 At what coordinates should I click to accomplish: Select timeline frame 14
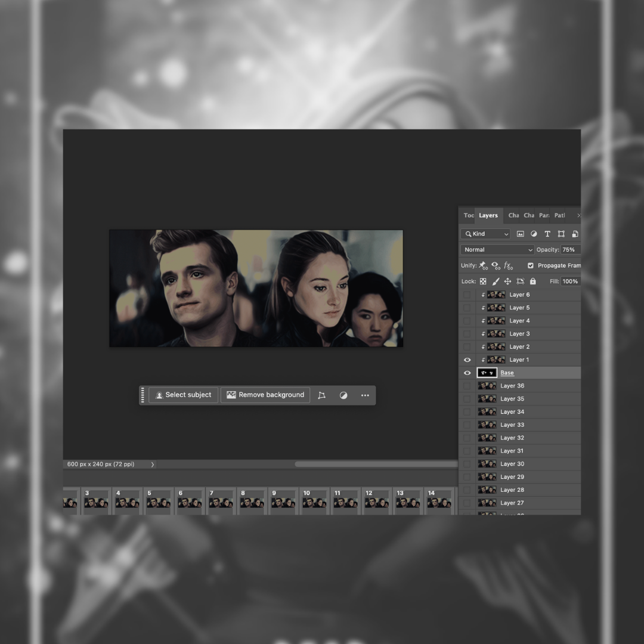tap(439, 501)
